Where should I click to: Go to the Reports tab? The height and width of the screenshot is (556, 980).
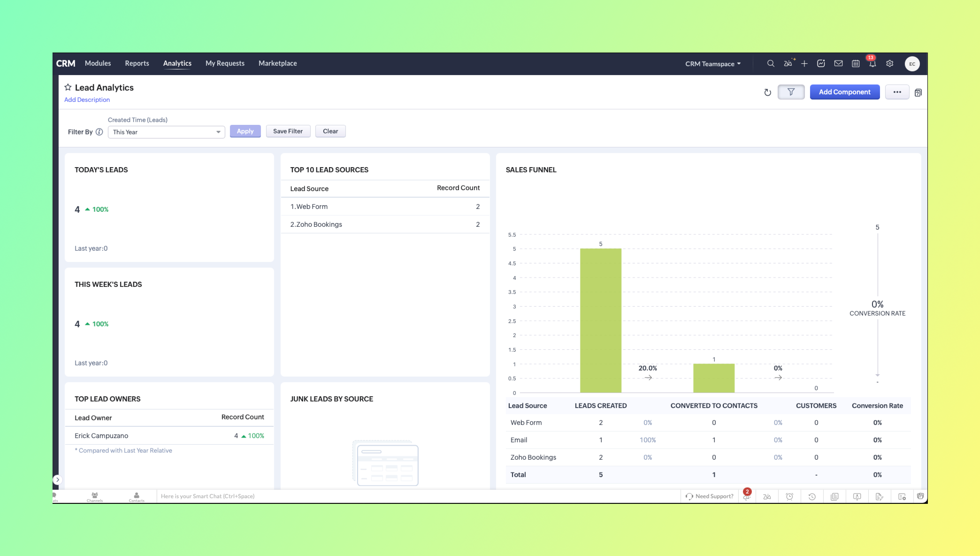[137, 63]
